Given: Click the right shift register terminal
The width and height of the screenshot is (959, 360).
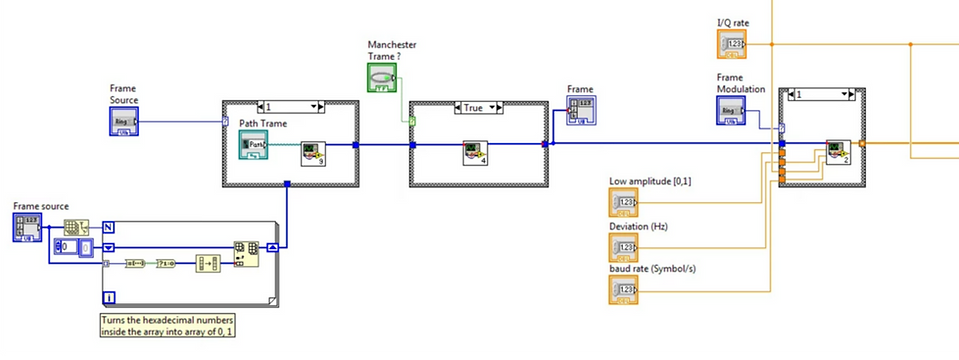Looking at the screenshot, I should pos(272,248).
